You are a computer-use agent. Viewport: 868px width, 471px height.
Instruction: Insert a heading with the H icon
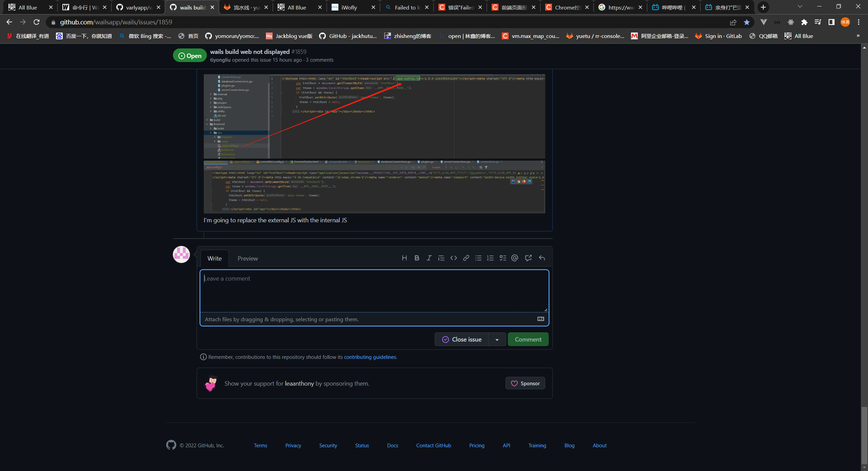(404, 258)
